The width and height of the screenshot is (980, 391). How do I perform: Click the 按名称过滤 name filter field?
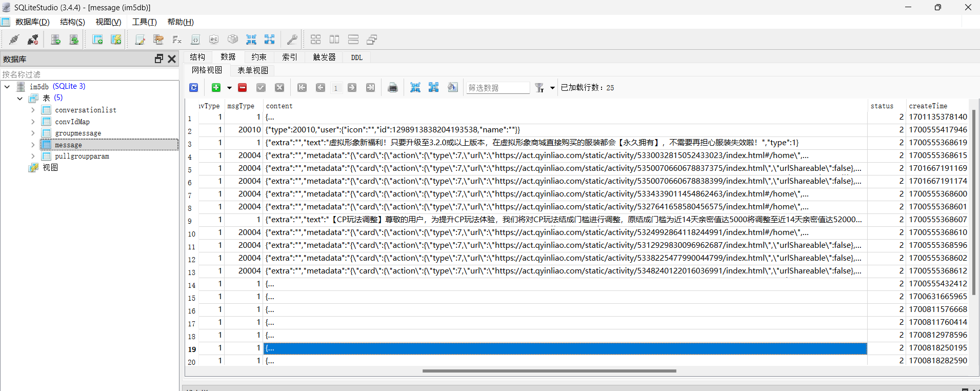(90, 74)
